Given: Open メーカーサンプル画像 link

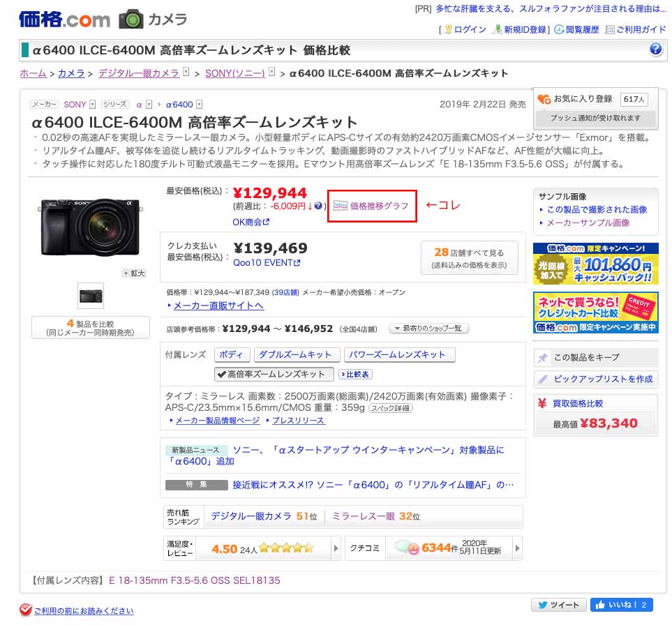Looking at the screenshot, I should tap(588, 223).
